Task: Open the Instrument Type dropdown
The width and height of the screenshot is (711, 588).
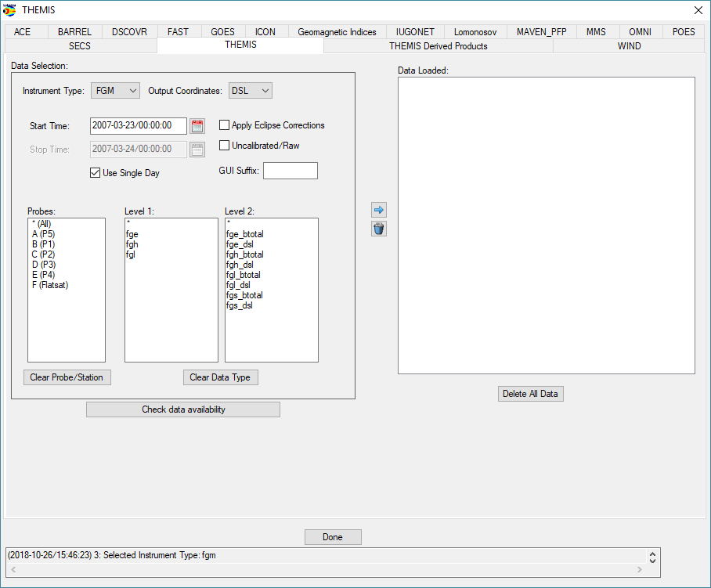Action: [x=115, y=91]
